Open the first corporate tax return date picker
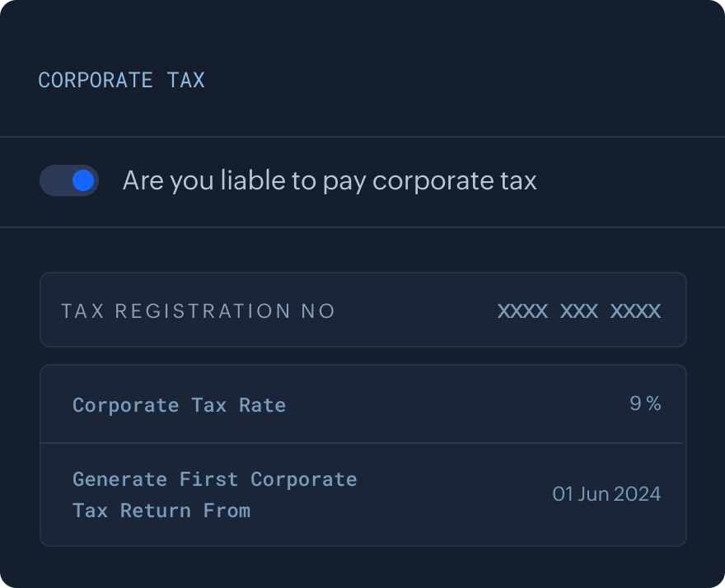The image size is (725, 588). (x=607, y=494)
